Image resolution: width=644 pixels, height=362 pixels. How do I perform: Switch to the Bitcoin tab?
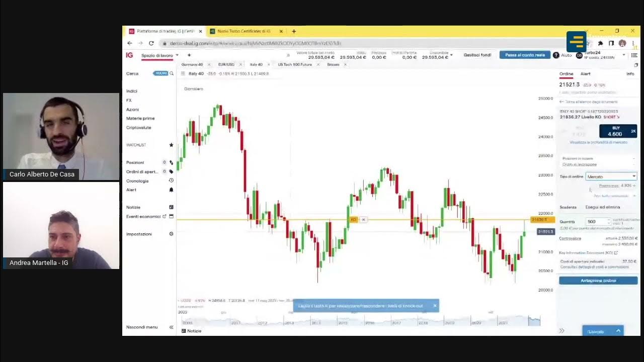(333, 64)
